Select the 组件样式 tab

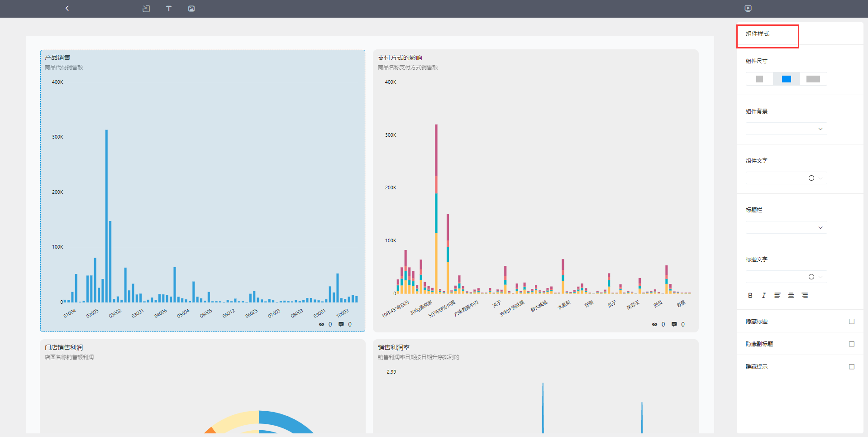click(768, 36)
